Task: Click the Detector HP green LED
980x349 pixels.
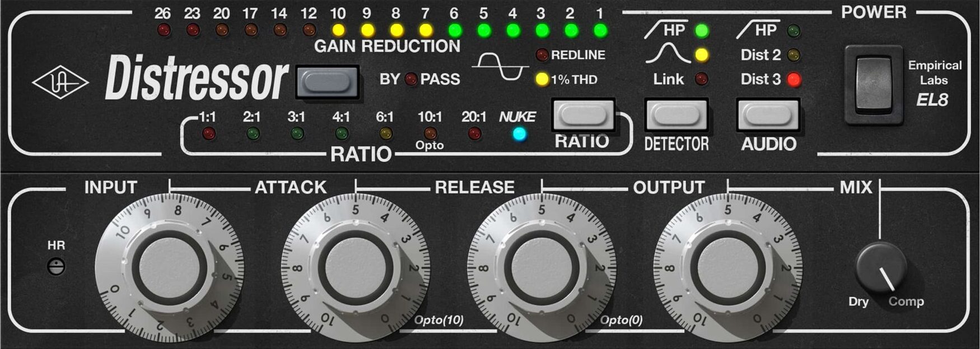Action: (x=701, y=31)
